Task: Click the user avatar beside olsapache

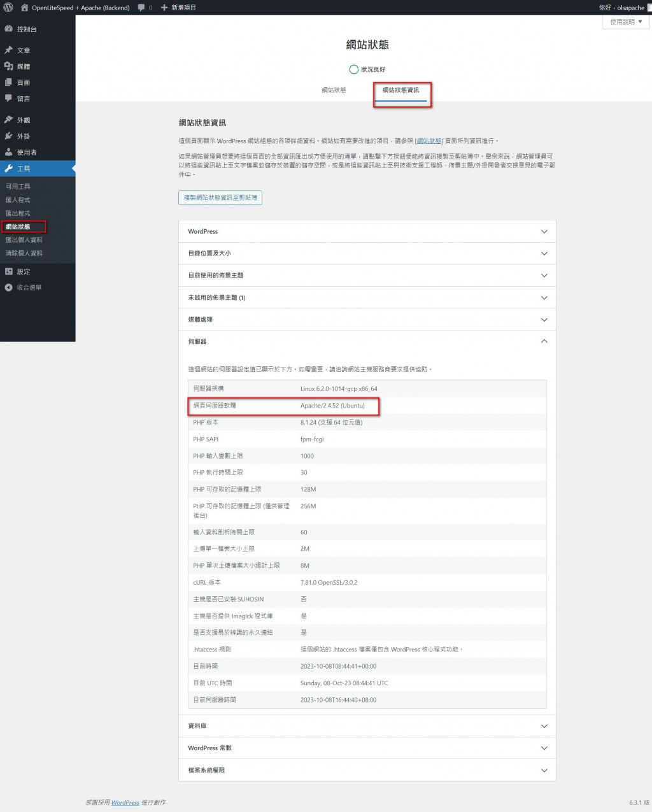Action: click(649, 8)
